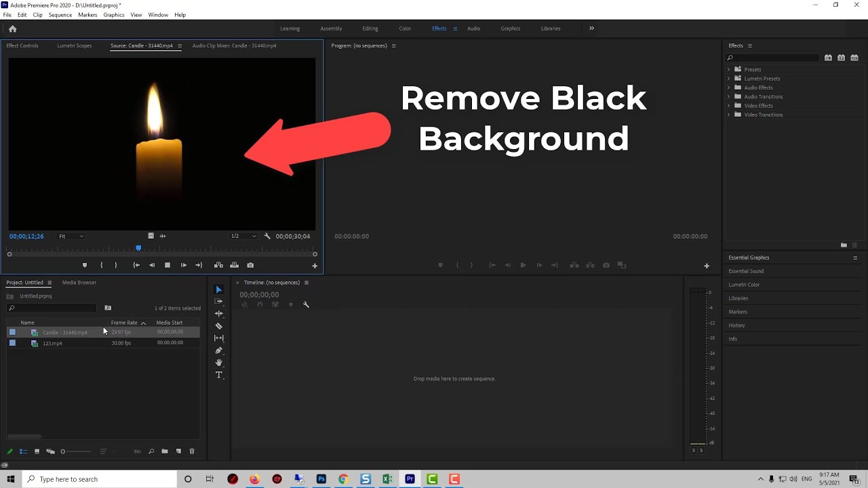Click the Effects panel search field
868x488 pixels.
pos(773,58)
